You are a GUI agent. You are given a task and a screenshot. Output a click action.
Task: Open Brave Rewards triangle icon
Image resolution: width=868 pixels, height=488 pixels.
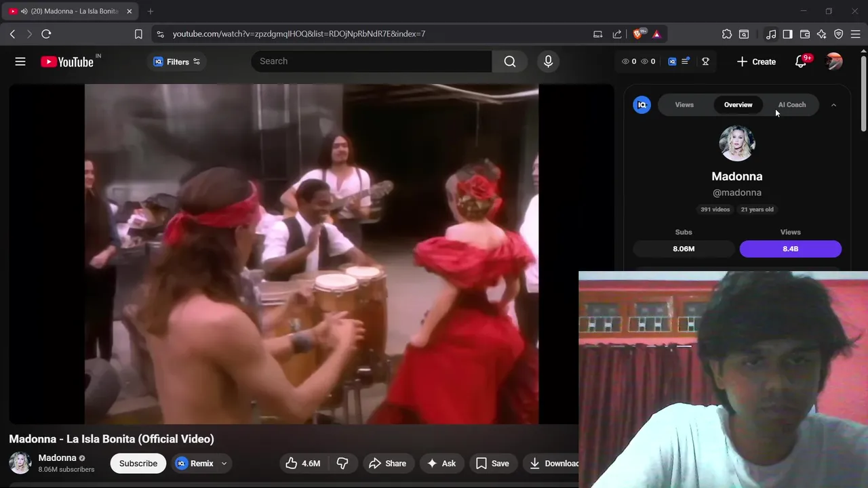tap(656, 34)
